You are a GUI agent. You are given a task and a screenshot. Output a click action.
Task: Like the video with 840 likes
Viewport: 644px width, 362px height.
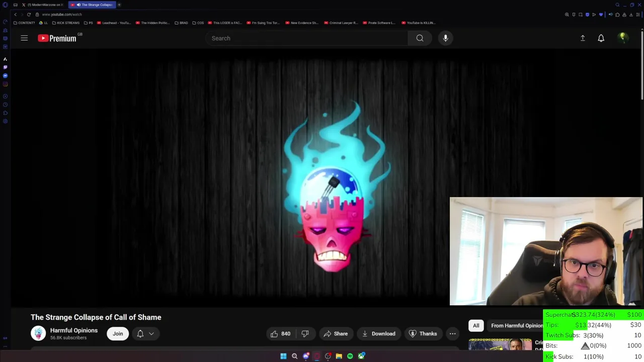[280, 334]
